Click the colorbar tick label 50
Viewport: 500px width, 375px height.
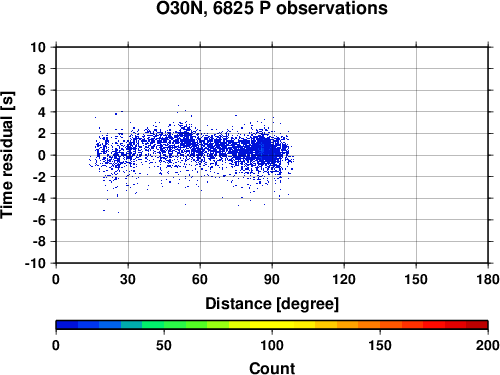[164, 345]
